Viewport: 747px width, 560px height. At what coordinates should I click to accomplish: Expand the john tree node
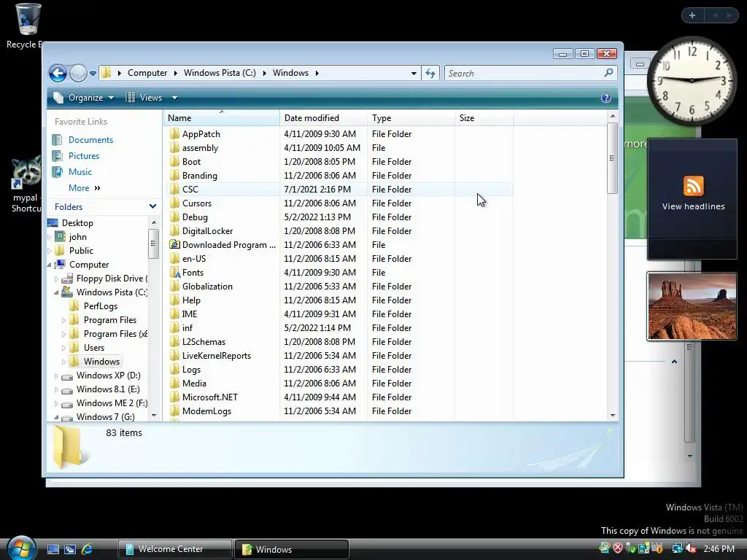click(x=50, y=237)
